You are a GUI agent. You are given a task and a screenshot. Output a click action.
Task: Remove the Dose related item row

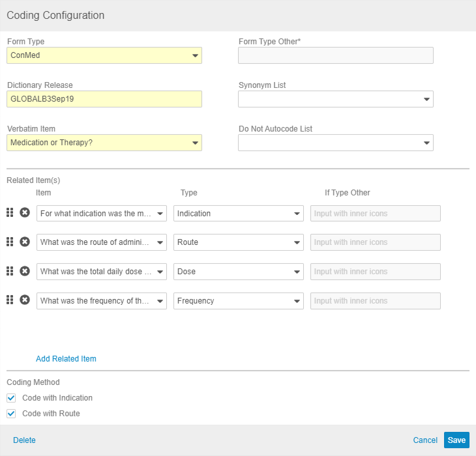[x=25, y=271]
